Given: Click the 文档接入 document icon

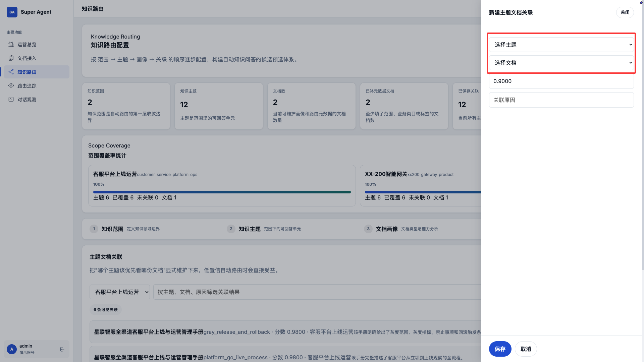Looking at the screenshot, I should pyautogui.click(x=11, y=58).
